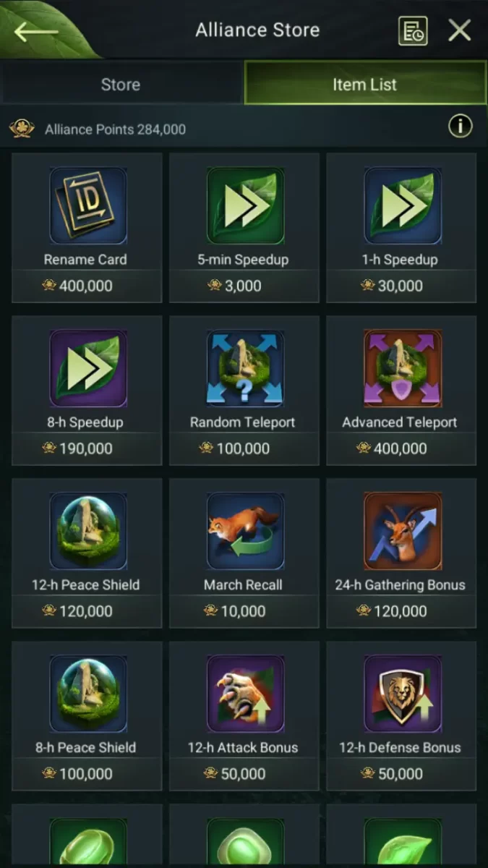Image resolution: width=488 pixels, height=868 pixels.
Task: Select the March Recall fox icon
Action: pos(244,531)
